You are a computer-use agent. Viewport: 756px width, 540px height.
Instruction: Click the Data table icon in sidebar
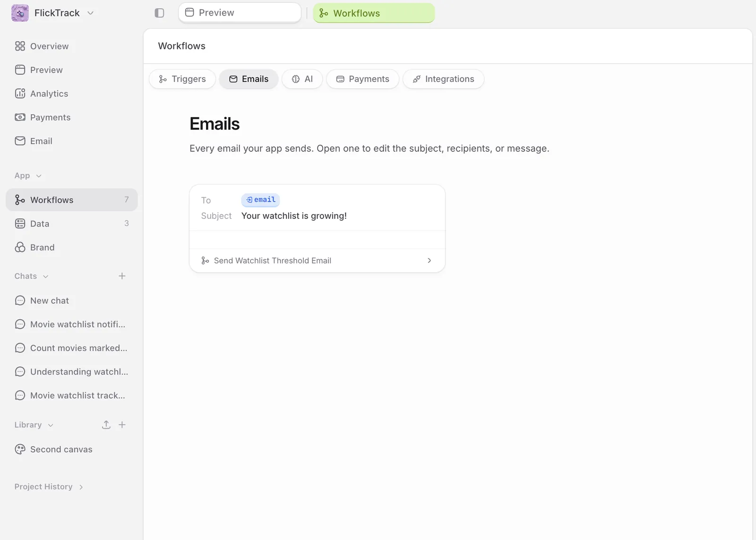click(20, 224)
